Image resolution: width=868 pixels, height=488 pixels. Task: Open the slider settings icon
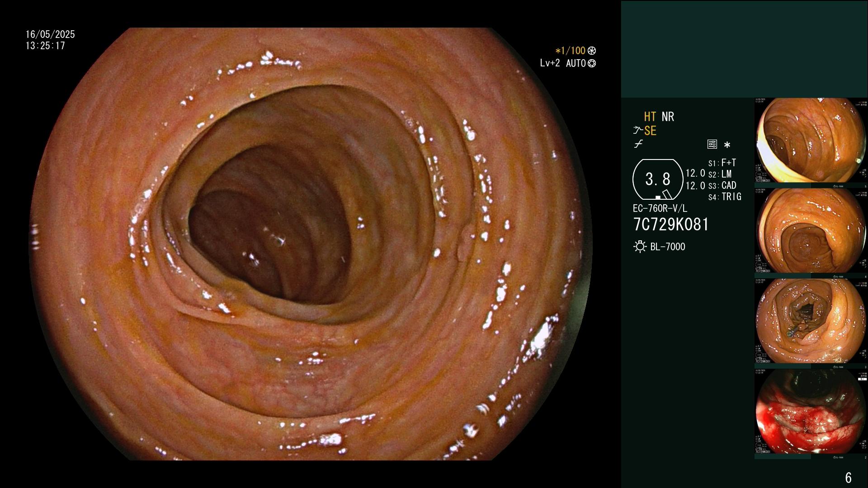coord(712,145)
